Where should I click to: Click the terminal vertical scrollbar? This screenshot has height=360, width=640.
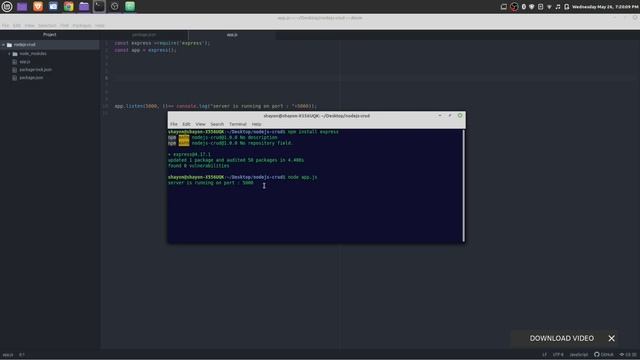coord(463,186)
